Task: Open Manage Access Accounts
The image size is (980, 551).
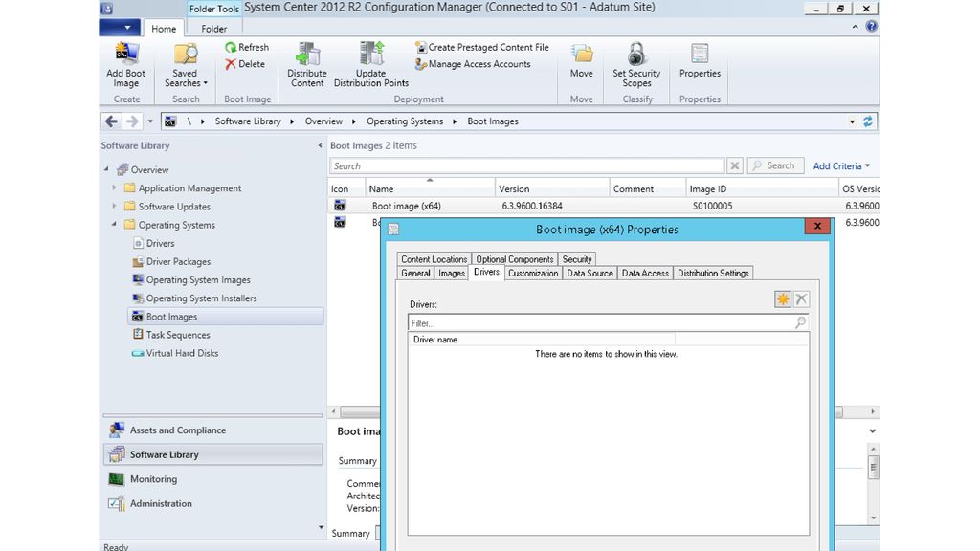Action: pos(473,64)
